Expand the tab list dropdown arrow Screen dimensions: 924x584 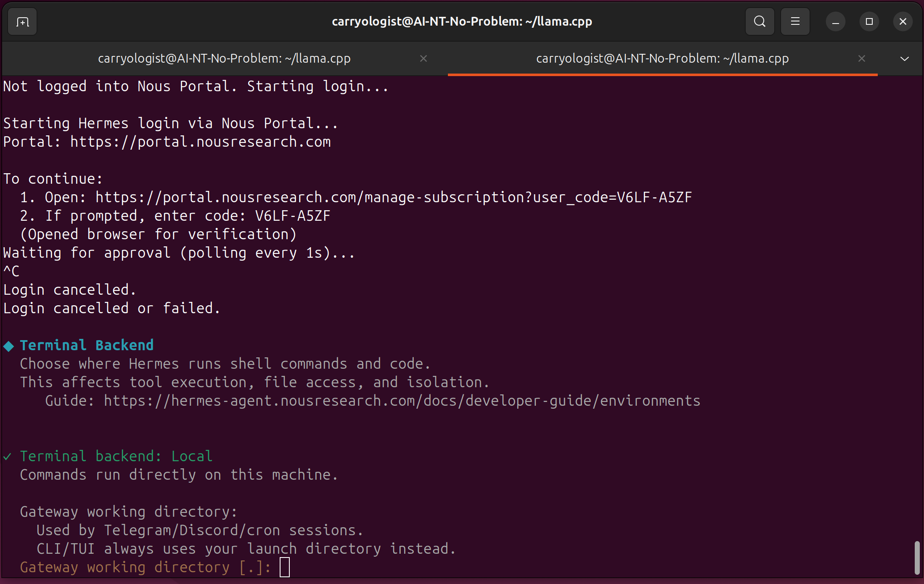tap(904, 59)
